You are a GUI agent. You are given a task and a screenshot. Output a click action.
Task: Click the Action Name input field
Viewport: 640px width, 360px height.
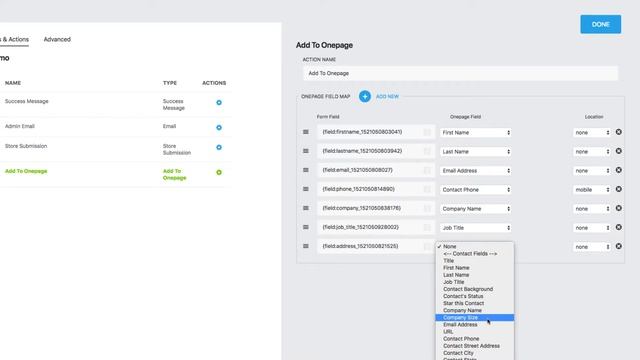[x=460, y=73]
